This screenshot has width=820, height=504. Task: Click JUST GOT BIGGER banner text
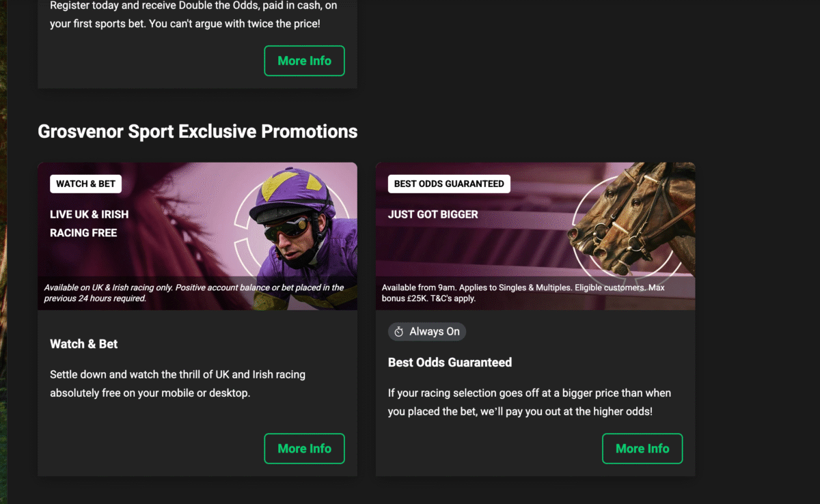(x=433, y=214)
